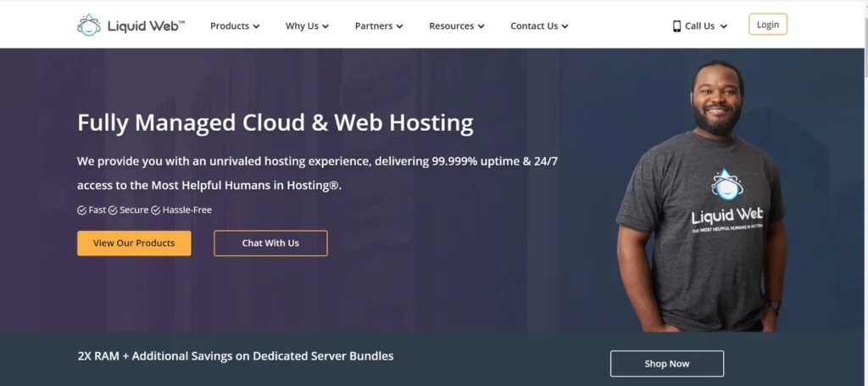Screen dimensions: 868x386
Task: Click the View Our Products button
Action: coord(134,243)
